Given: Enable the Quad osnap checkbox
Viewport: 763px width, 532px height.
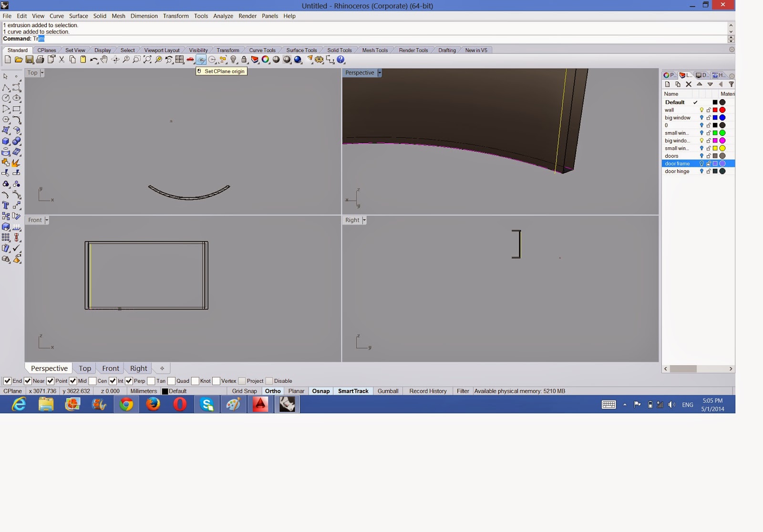Looking at the screenshot, I should [x=172, y=381].
